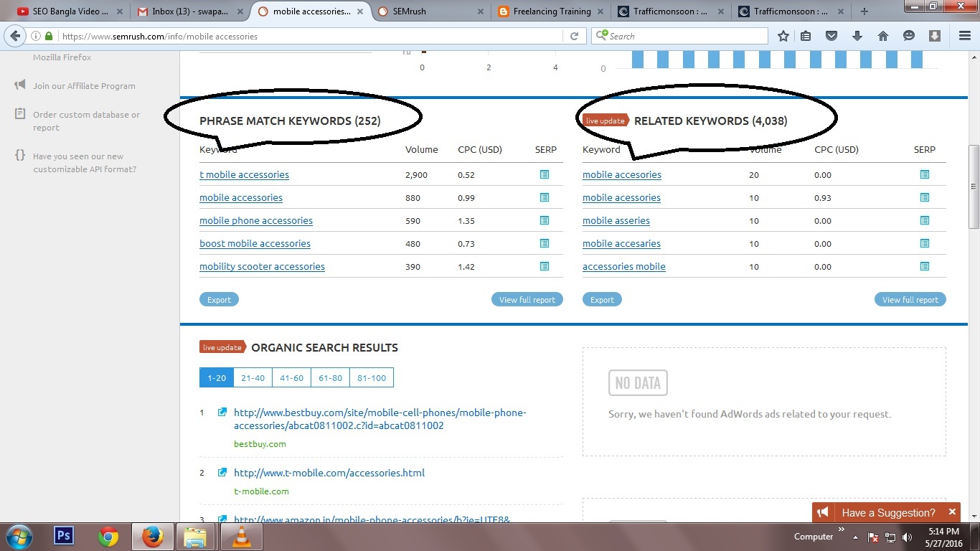Open external link icon for bestbuy result
This screenshot has height=551, width=980.
pos(222,413)
